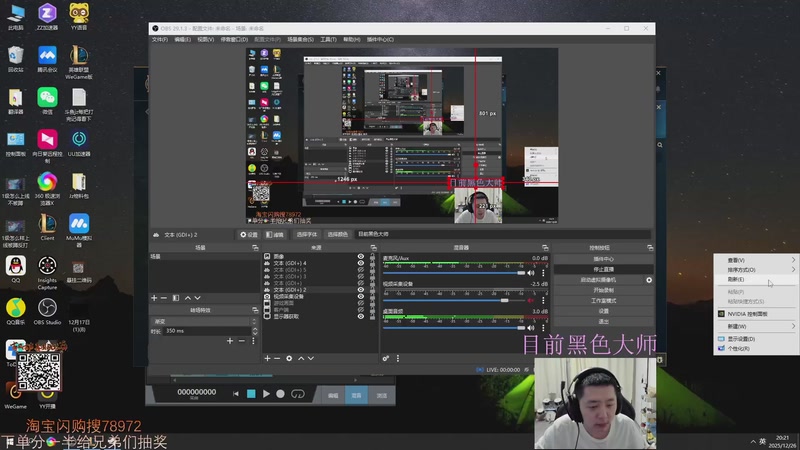The width and height of the screenshot is (800, 450).
Task: Pop out the 转场特效 dock panel
Action: 255,310
